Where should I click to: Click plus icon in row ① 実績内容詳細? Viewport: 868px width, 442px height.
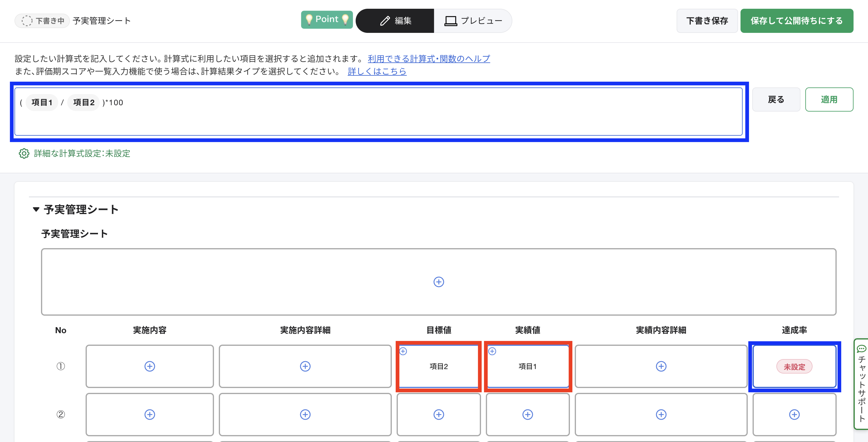tap(661, 366)
